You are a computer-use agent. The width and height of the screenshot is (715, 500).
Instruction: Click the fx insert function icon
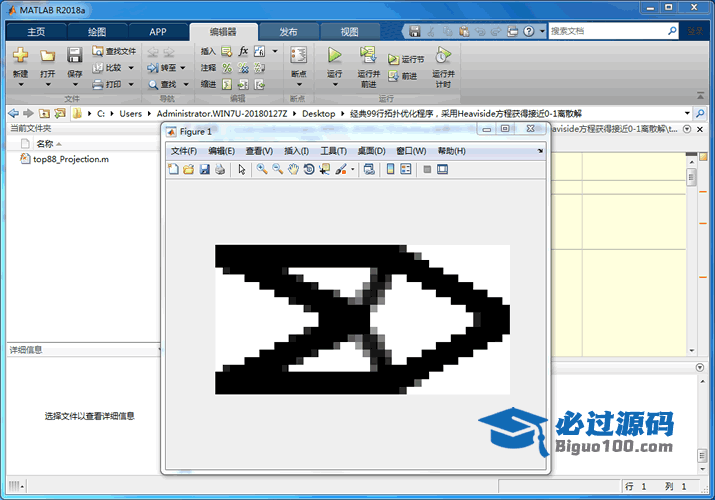pyautogui.click(x=243, y=51)
